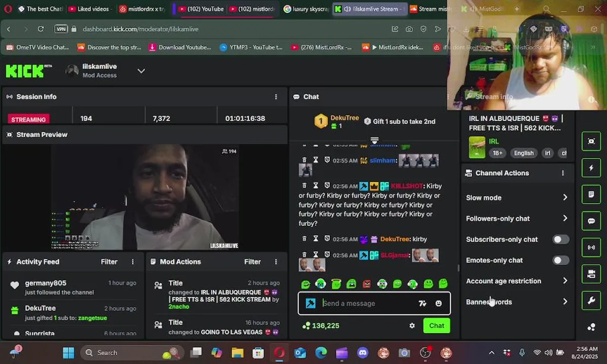
Task: Delete slimham's 02:55 AM message with trash icon
Action: 304,160
